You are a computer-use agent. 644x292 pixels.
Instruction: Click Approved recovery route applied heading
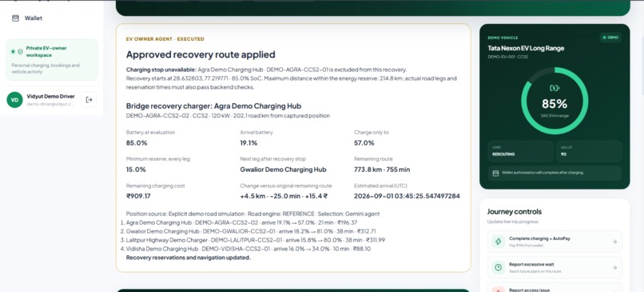pos(201,54)
